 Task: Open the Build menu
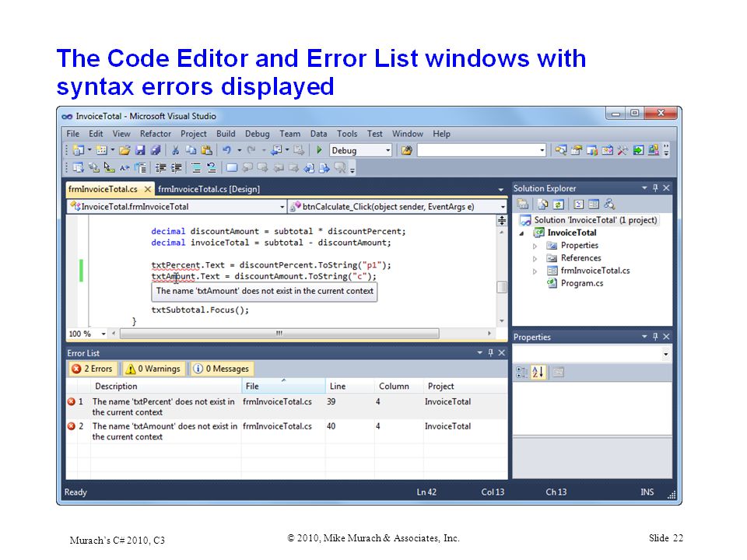(x=226, y=134)
